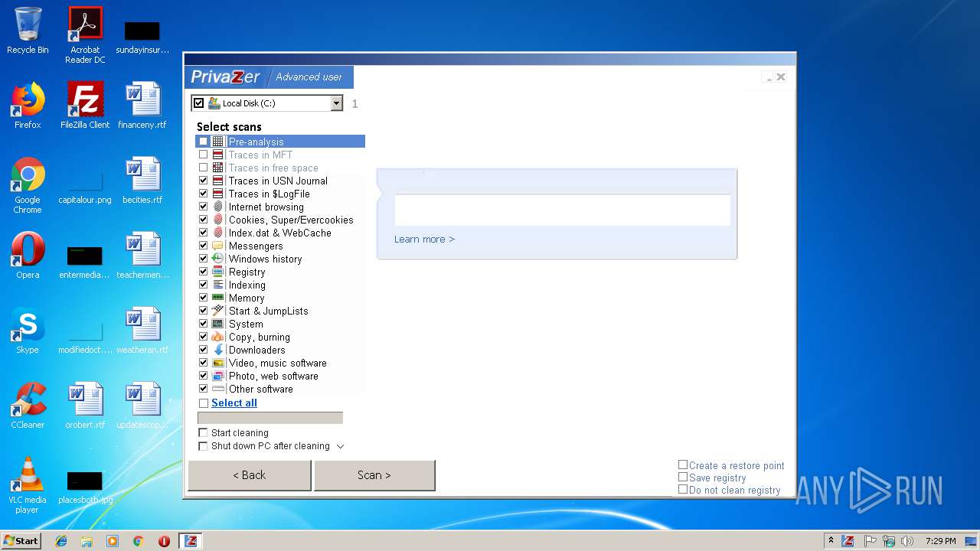This screenshot has height=551, width=980.
Task: Uncheck Traces in USN Journal
Action: tap(204, 181)
